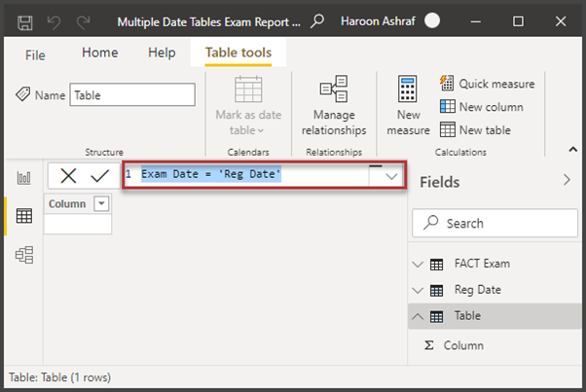The width and height of the screenshot is (586, 392).
Task: Open Manage relationships
Action: click(334, 106)
